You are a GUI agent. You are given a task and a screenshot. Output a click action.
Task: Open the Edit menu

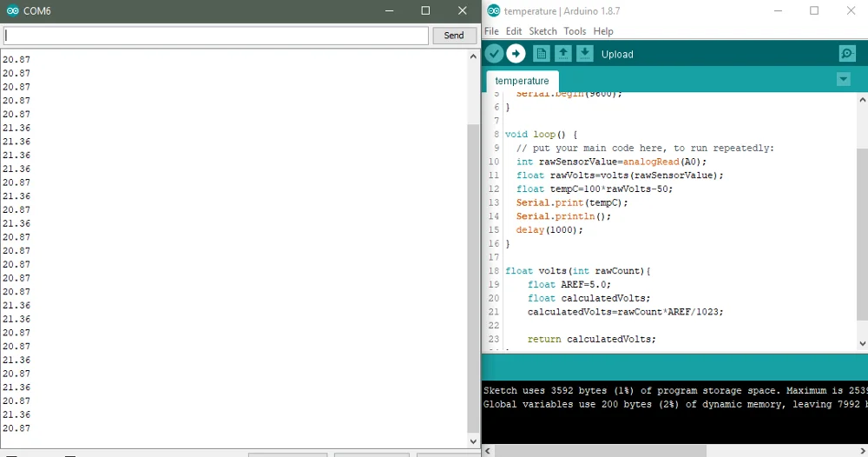[x=514, y=31]
